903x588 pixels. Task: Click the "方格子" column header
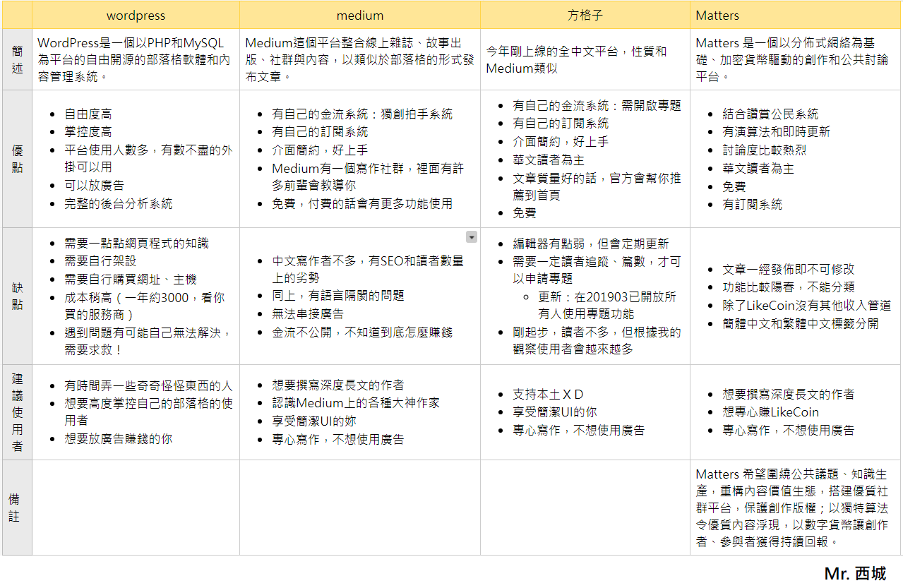[x=585, y=15]
